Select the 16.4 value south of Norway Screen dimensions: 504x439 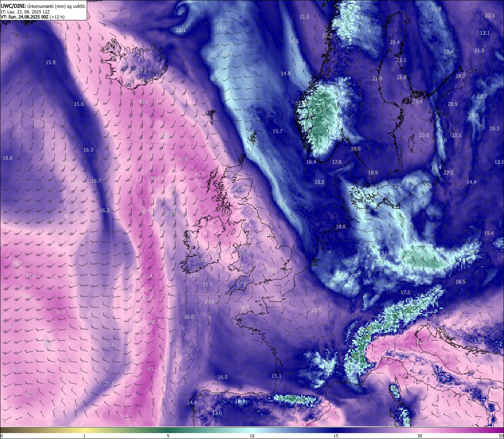[x=311, y=162]
